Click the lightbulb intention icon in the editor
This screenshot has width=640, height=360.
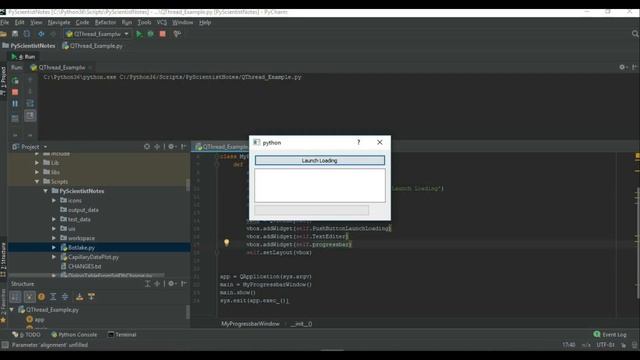pos(227,243)
